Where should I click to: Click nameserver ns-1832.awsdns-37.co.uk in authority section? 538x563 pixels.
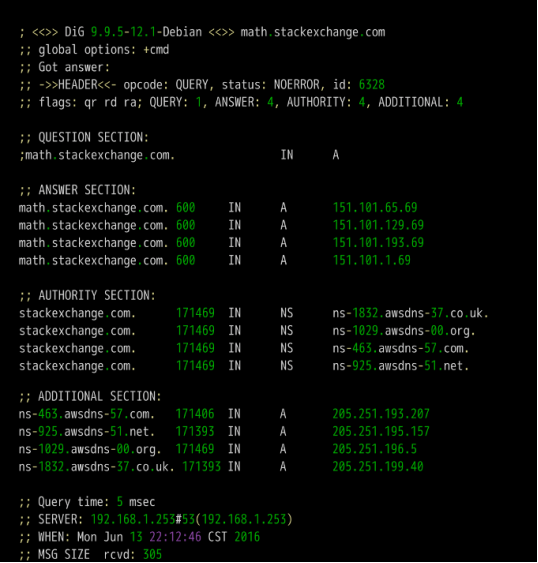(411, 313)
